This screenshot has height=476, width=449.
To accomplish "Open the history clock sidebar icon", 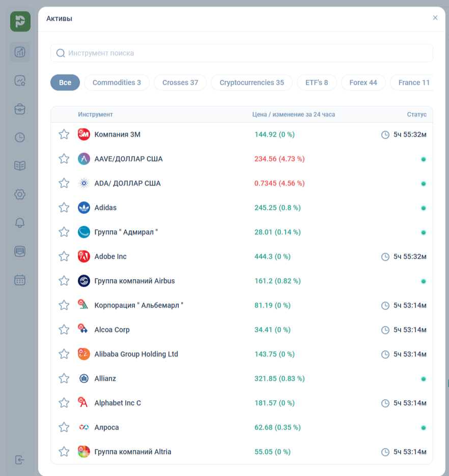I will point(20,137).
